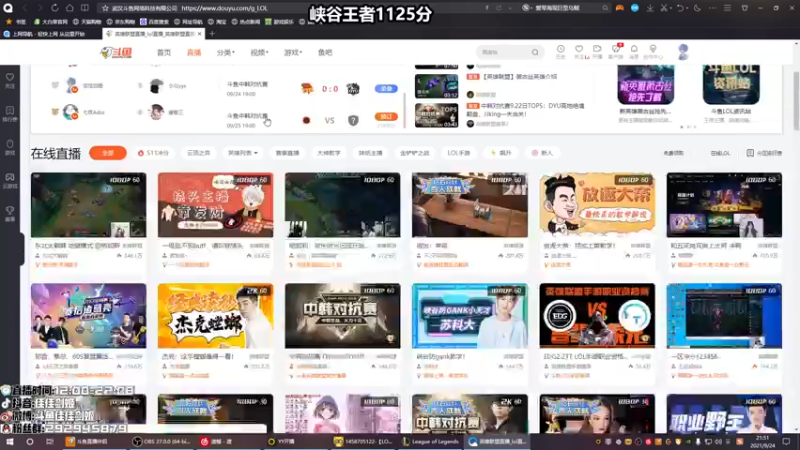
Task: Open the 今日排行榜 link on the right
Action: point(764,153)
